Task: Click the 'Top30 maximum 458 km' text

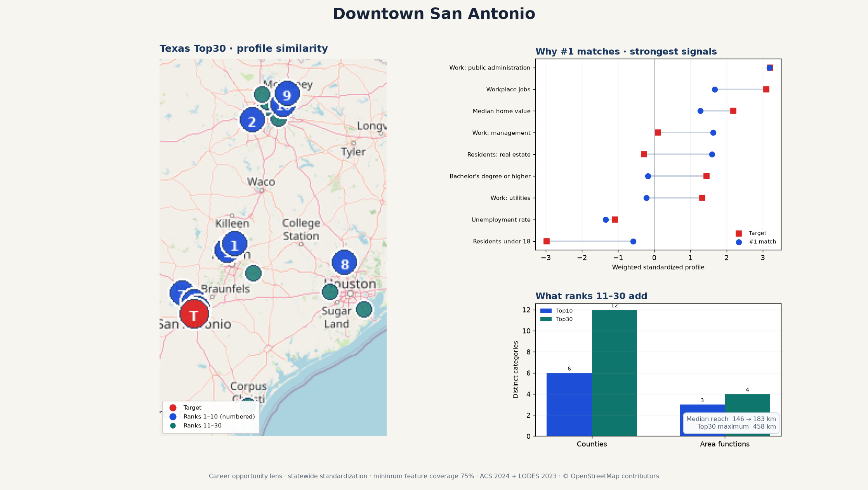Action: [736, 427]
